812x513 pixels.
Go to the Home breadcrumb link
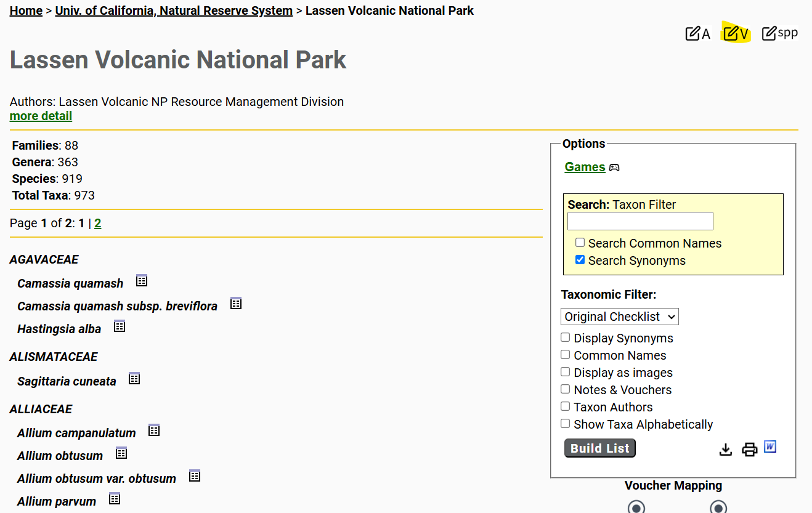[x=26, y=10]
